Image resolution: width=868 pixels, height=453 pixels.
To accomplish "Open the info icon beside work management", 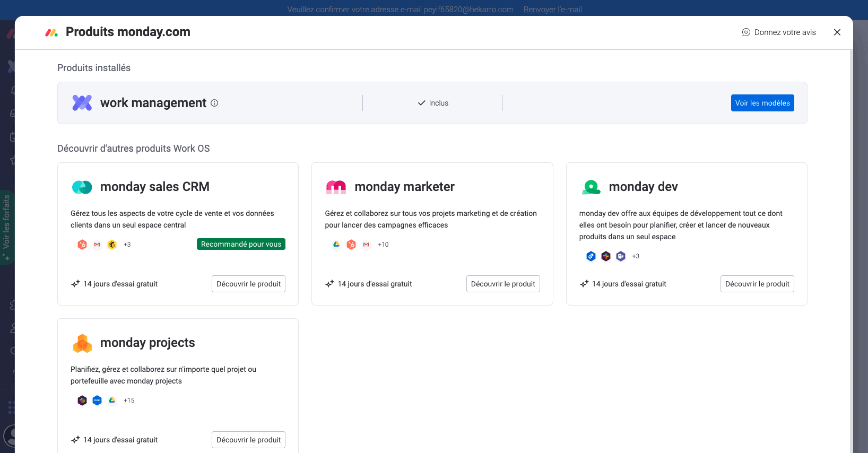I will [x=214, y=103].
